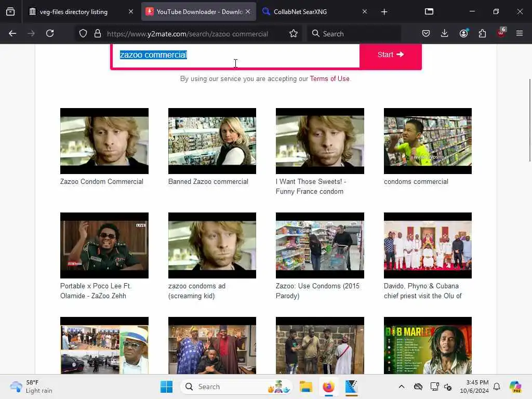Image resolution: width=532 pixels, height=399 pixels.
Task: Click the cloud sync-off tray icon
Action: point(418,387)
